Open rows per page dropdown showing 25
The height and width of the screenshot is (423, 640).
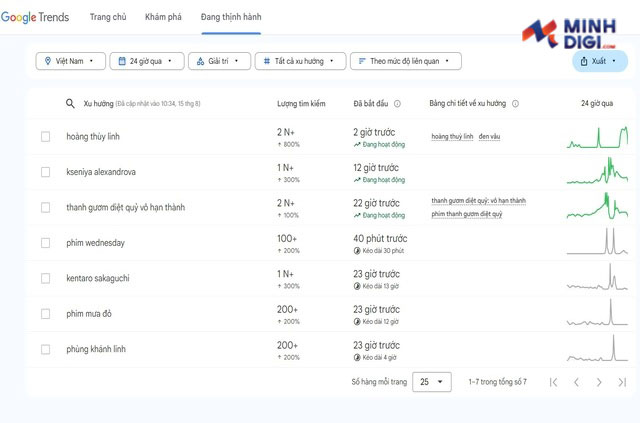(x=432, y=382)
